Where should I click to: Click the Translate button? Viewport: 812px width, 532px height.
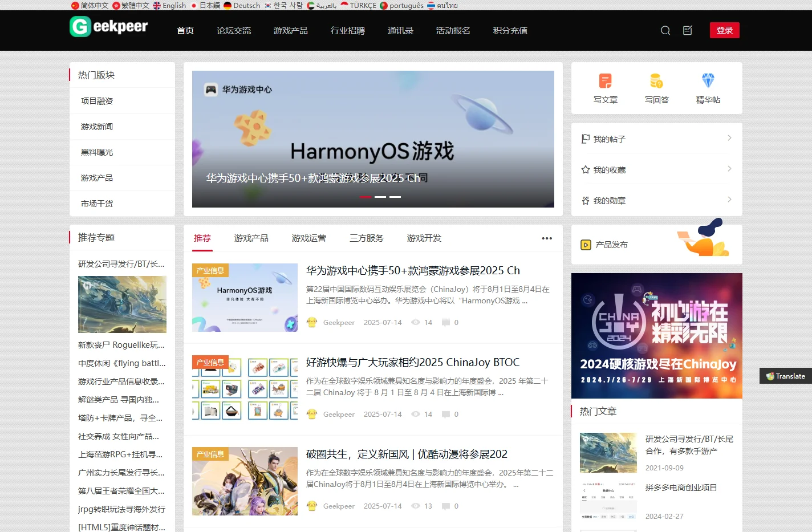pos(786,376)
